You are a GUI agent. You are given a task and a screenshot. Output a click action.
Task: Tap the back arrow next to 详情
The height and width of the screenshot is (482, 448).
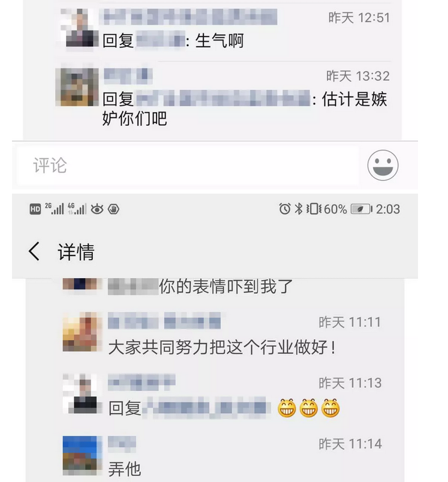point(34,251)
